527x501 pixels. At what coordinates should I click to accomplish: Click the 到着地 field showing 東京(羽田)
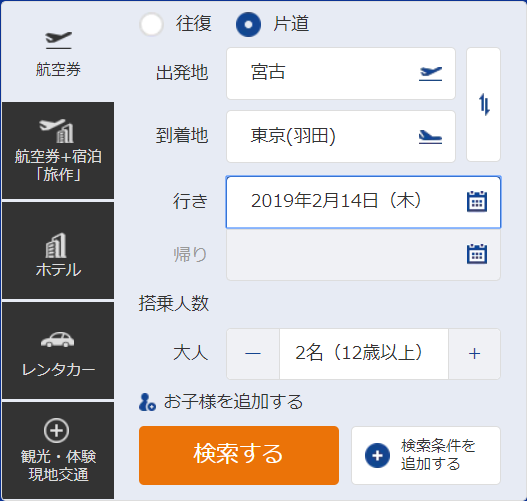[341, 136]
